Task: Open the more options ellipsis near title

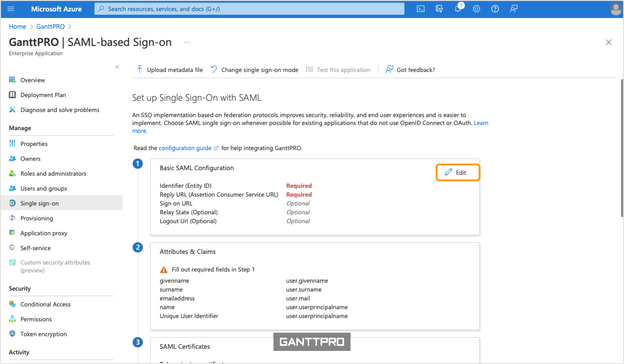Action: click(187, 42)
